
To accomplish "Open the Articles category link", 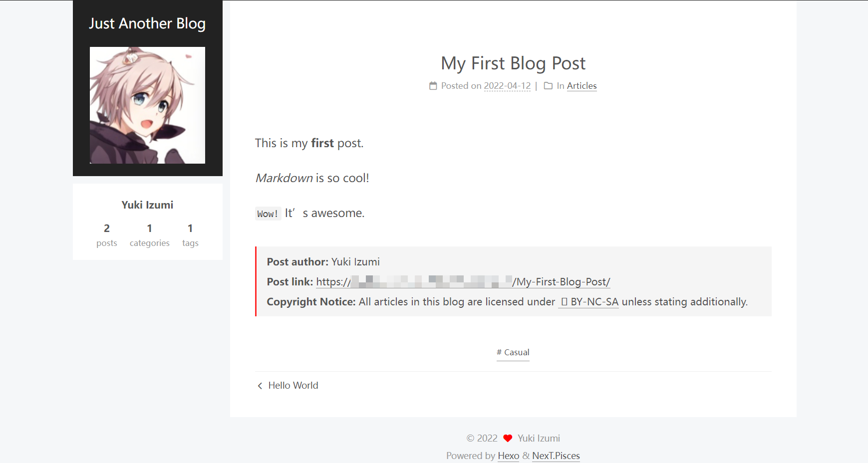I will [x=581, y=86].
